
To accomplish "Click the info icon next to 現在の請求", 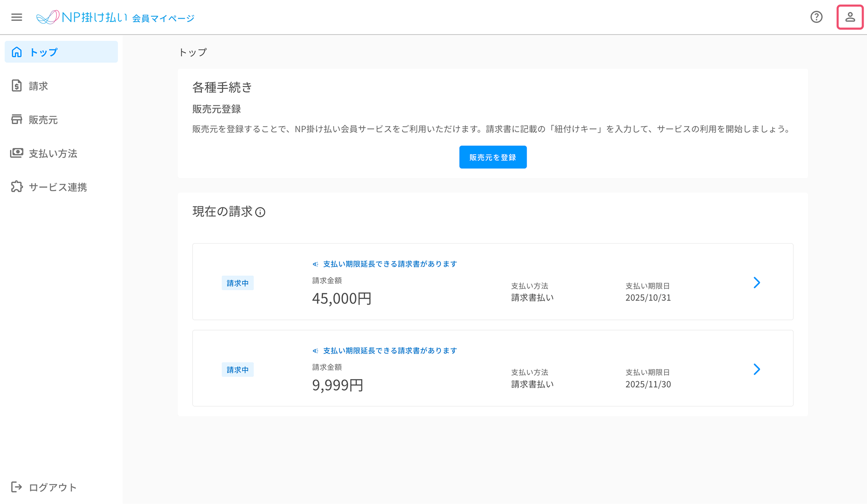I will pos(261,212).
